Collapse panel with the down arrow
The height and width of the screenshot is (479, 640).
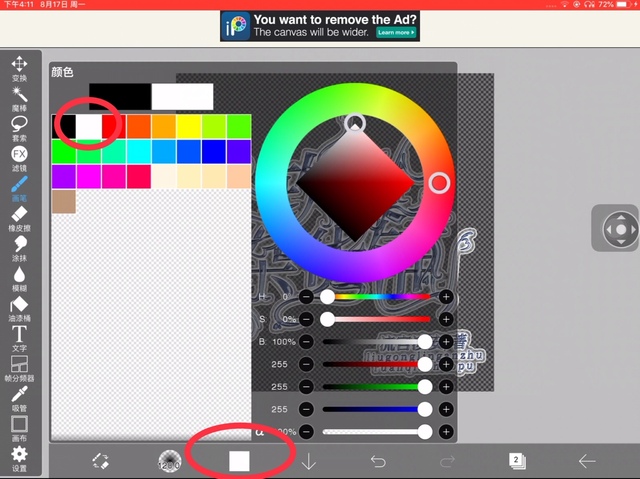coord(309,460)
